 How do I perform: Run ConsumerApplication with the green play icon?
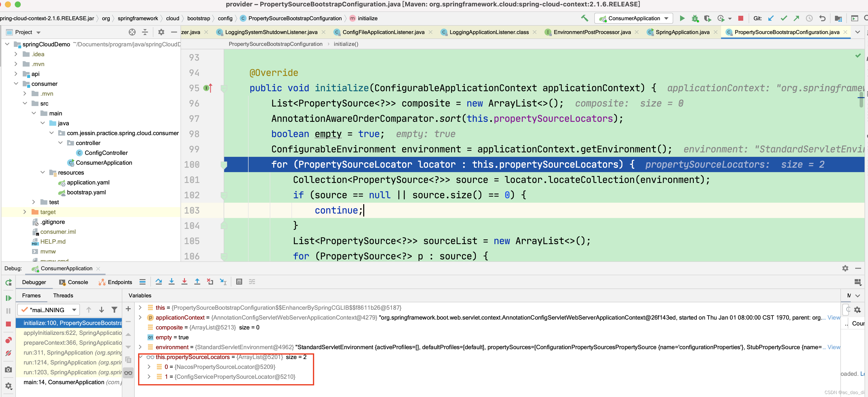(682, 18)
